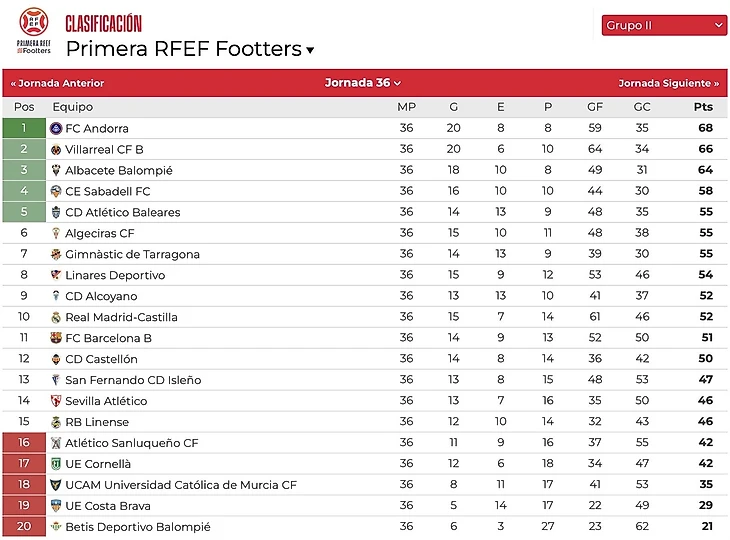Click Sevilla Atlético crest icon

pos(56,401)
